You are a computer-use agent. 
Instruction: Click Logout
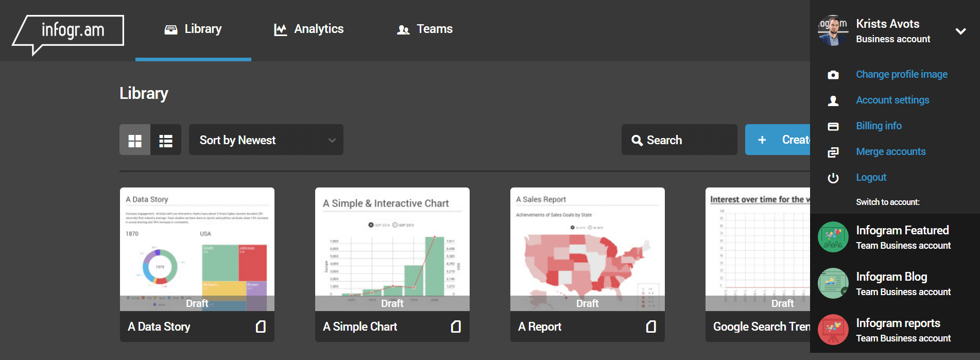click(x=871, y=177)
